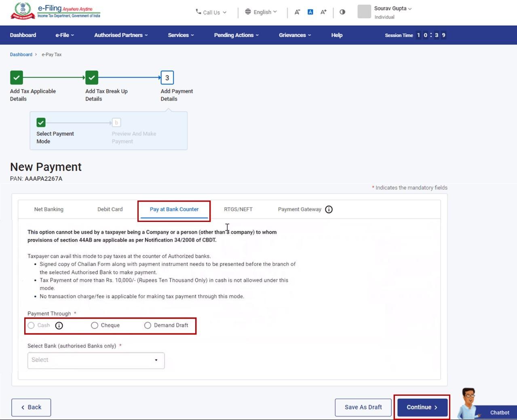Select the Cheque payment option
This screenshot has width=517, height=420.
(x=95, y=325)
